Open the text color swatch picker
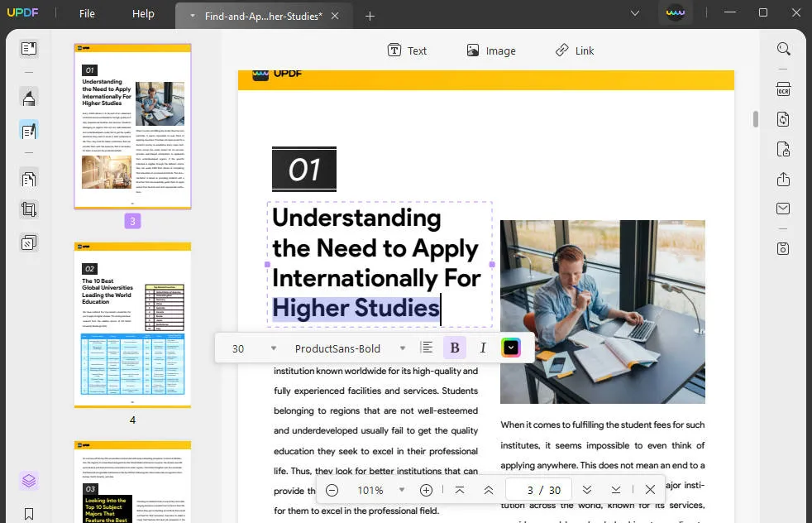Viewport: 812px width, 523px height. click(510, 347)
